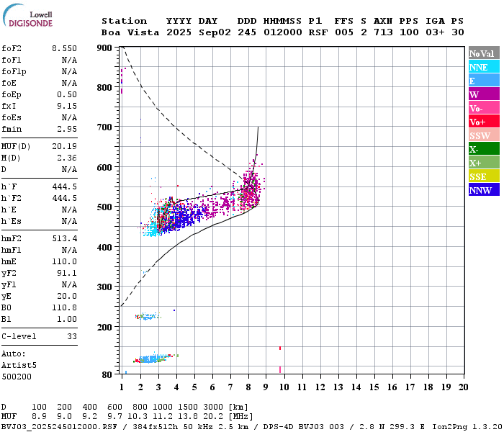
Task: Click the NNE cyan legend entry
Action: [484, 67]
